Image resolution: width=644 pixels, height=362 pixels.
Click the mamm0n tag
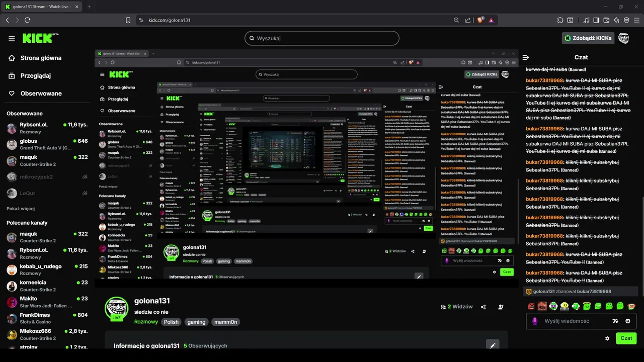click(225, 322)
